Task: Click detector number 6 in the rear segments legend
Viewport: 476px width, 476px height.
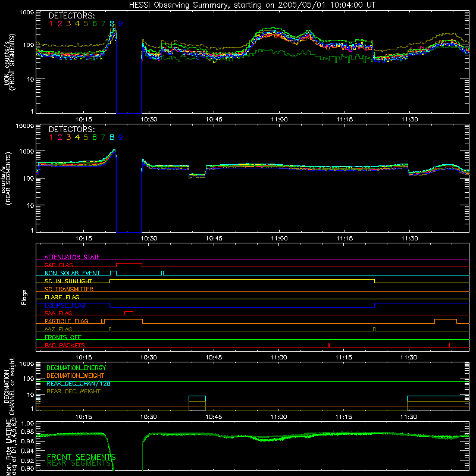Action: coord(95,137)
